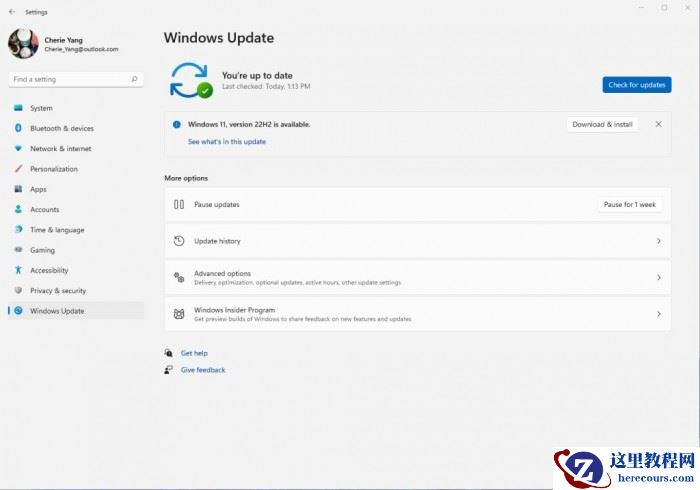700x490 pixels.
Task: Click 'You're up to date' status text
Action: (x=257, y=75)
